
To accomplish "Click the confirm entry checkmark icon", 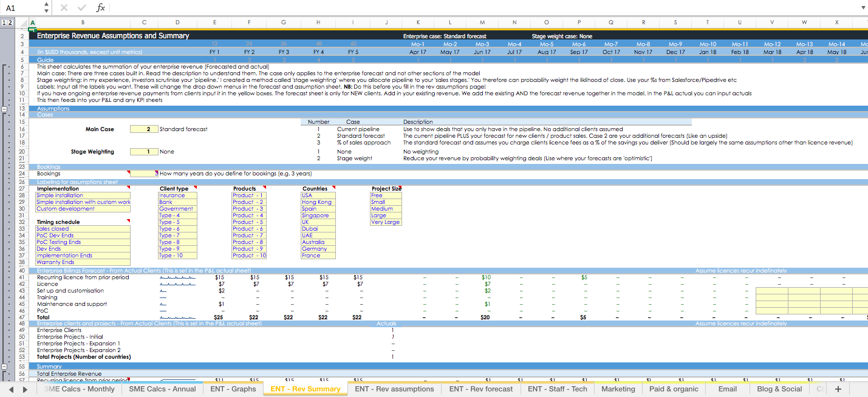I will (82, 8).
